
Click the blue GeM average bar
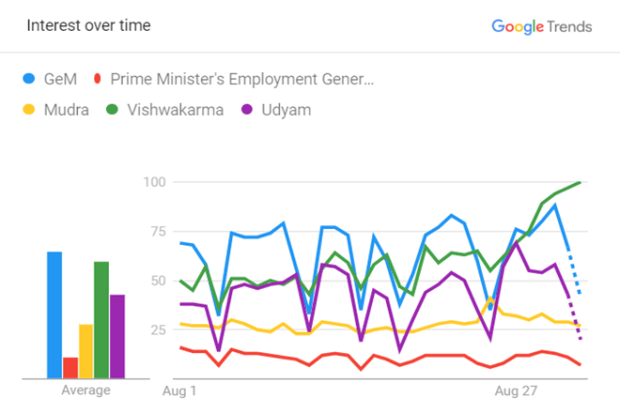[x=54, y=315]
